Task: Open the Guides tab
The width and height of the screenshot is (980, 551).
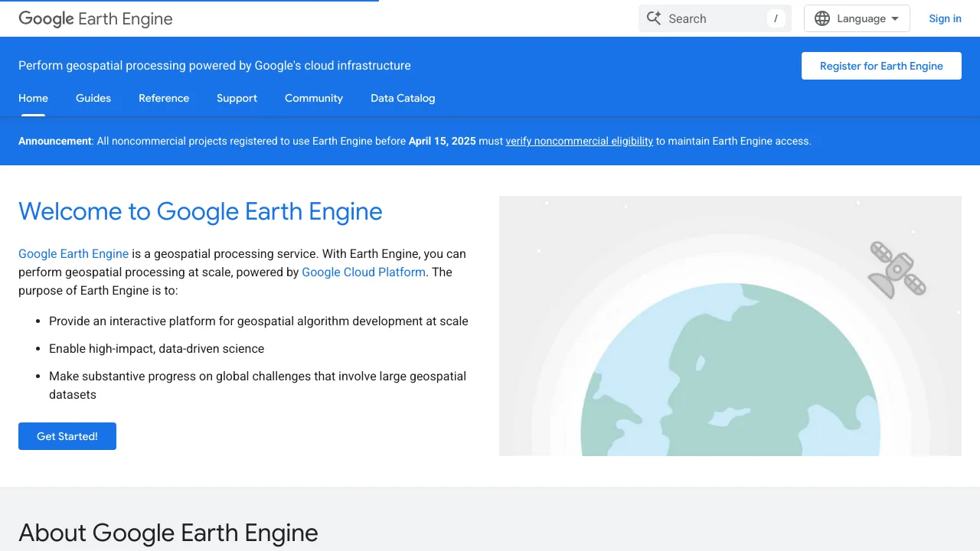Action: (93, 98)
